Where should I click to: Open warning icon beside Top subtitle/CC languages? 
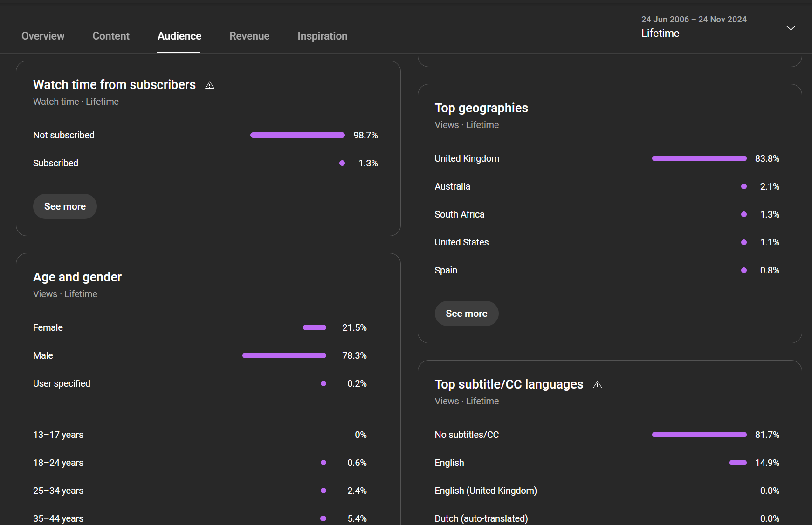click(x=598, y=385)
